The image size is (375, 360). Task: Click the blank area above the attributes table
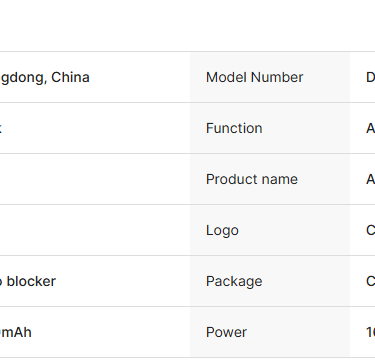(187, 25)
